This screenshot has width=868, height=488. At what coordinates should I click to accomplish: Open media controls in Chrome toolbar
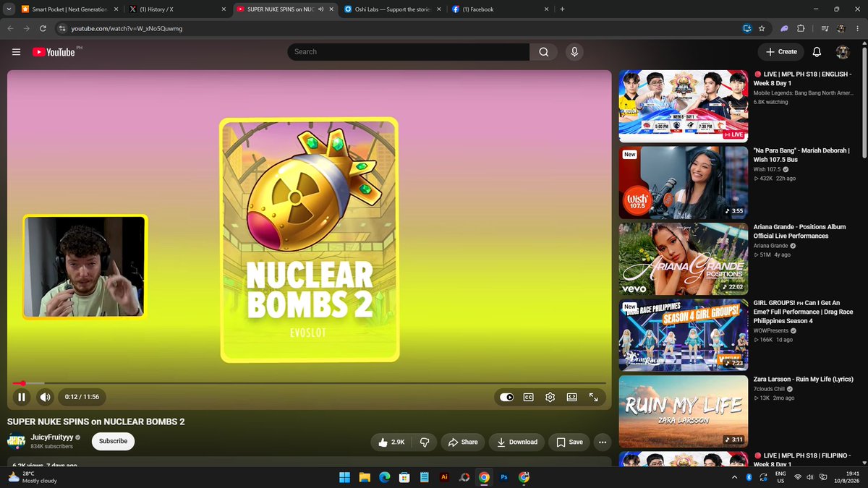point(825,28)
